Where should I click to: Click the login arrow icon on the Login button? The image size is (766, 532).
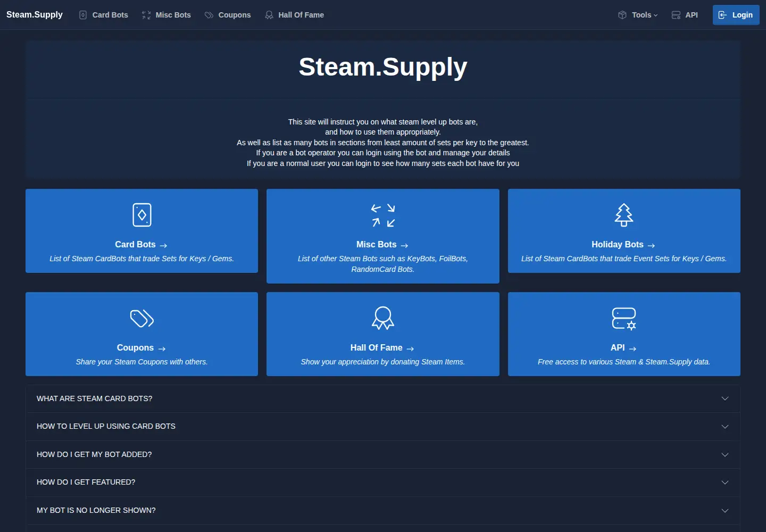(722, 15)
